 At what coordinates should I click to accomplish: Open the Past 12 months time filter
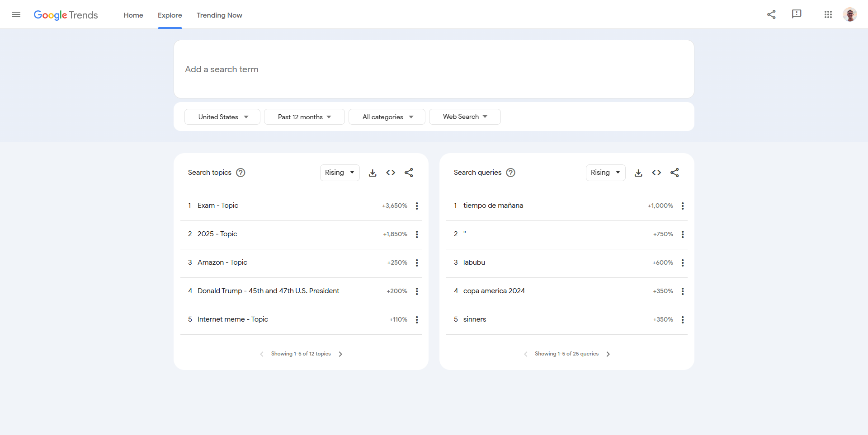pyautogui.click(x=304, y=117)
